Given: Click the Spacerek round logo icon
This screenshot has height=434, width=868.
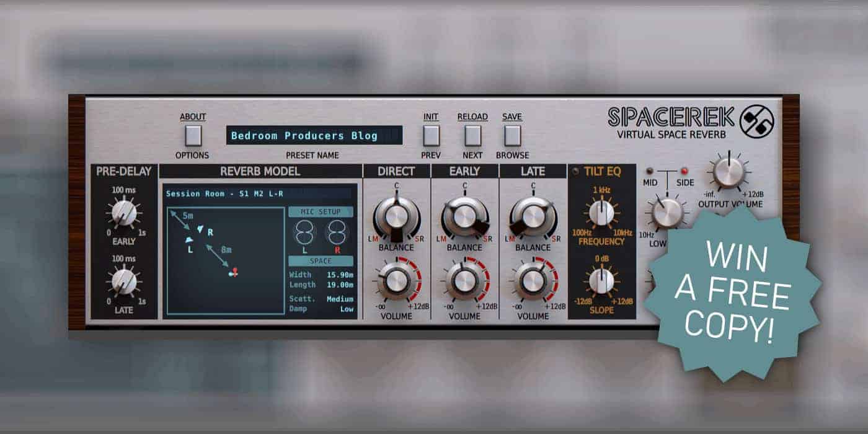Looking at the screenshot, I should click(x=756, y=121).
